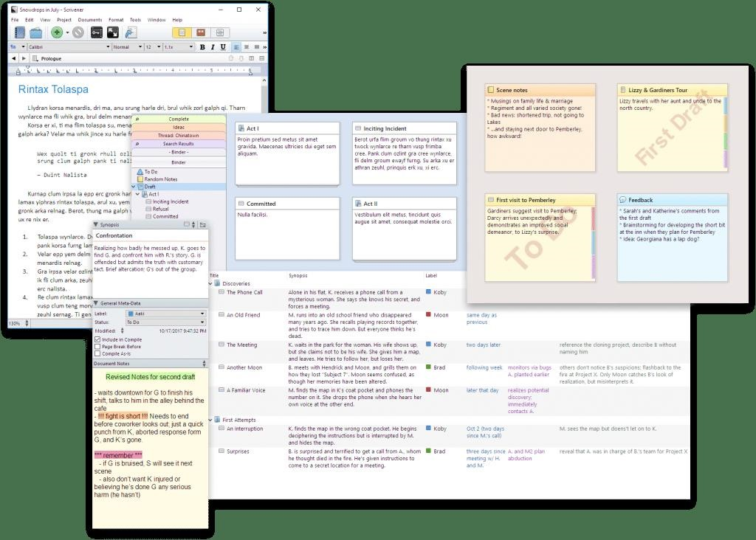
Task: Check Compile As-Is
Action: point(97,353)
